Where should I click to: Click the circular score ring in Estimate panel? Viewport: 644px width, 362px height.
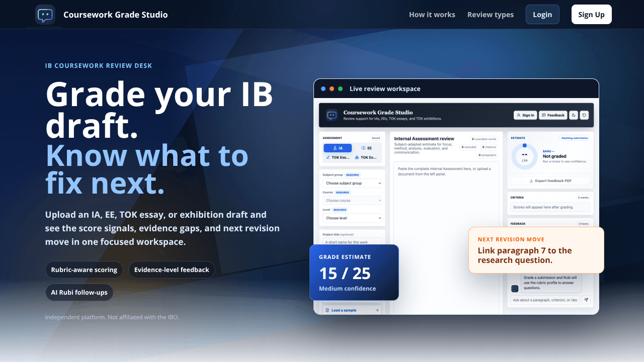click(525, 157)
